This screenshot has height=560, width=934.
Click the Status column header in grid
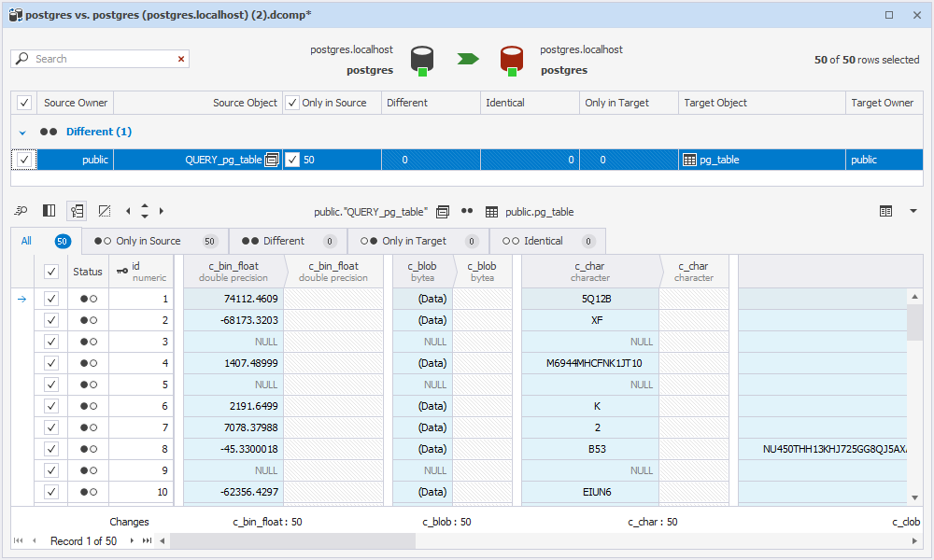[x=88, y=272]
